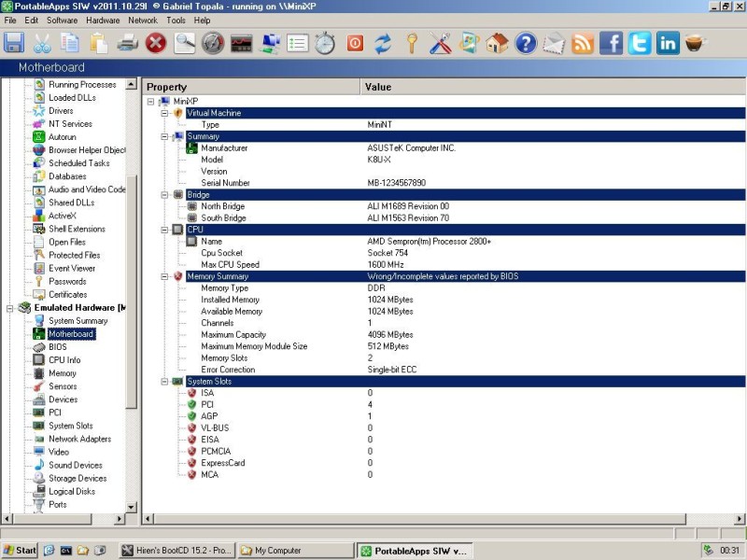Click the envelope mail icon
Viewport: 747px width, 560px height.
554,43
